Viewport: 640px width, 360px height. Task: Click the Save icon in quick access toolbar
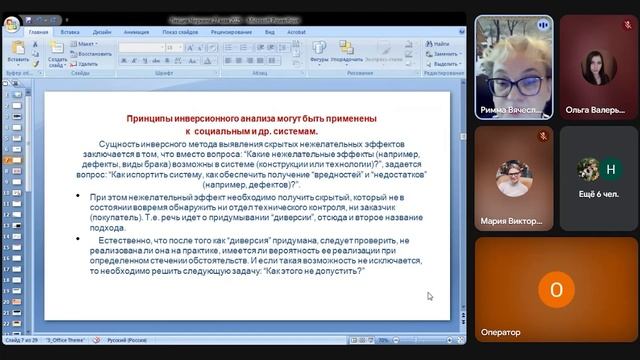click(28, 20)
